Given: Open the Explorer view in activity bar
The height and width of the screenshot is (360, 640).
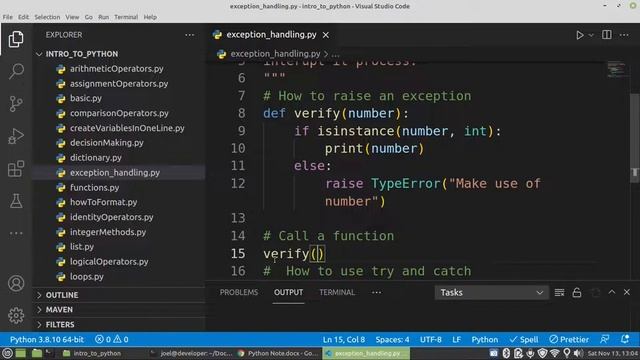Looking at the screenshot, I should (16, 39).
